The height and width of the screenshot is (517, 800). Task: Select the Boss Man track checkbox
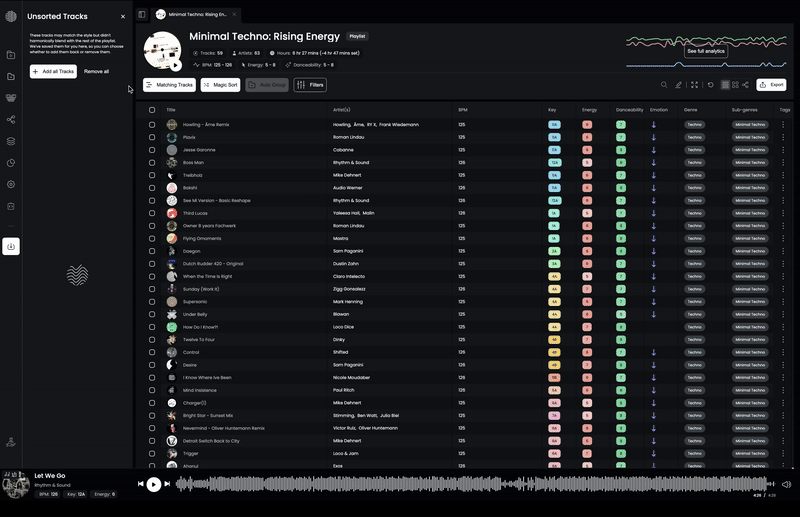coord(152,162)
